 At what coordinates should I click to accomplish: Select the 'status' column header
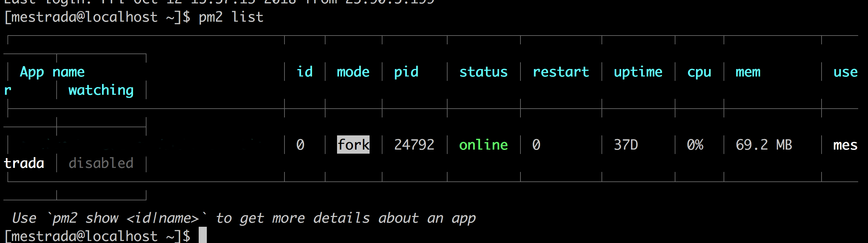point(484,72)
